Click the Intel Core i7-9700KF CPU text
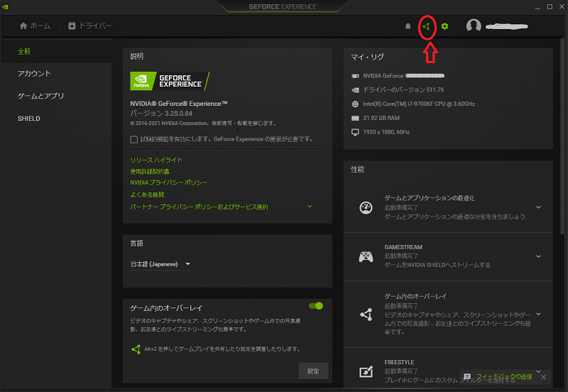This screenshot has width=568, height=392. click(x=419, y=104)
